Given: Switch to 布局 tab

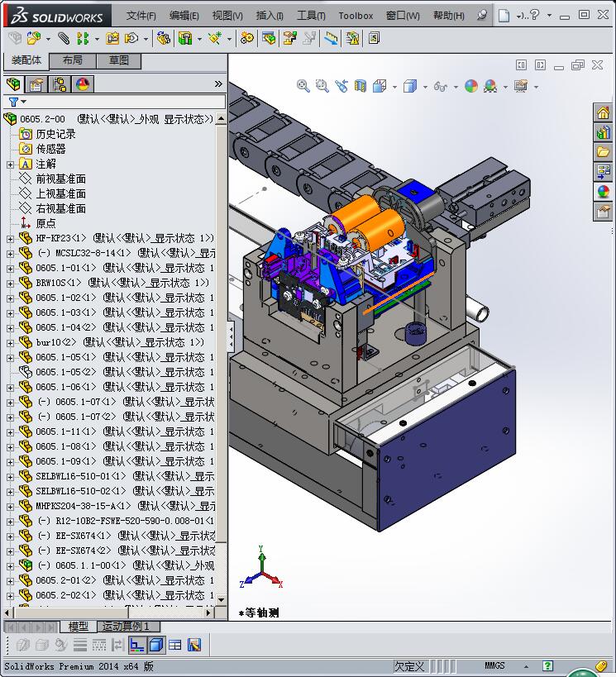Looking at the screenshot, I should point(73,60).
